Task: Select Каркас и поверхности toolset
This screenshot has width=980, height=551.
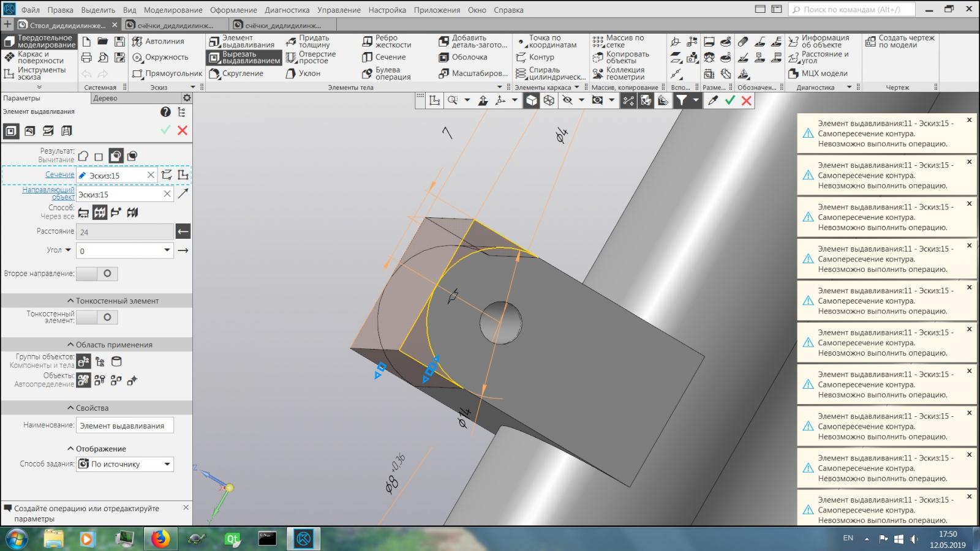Action: click(x=35, y=58)
